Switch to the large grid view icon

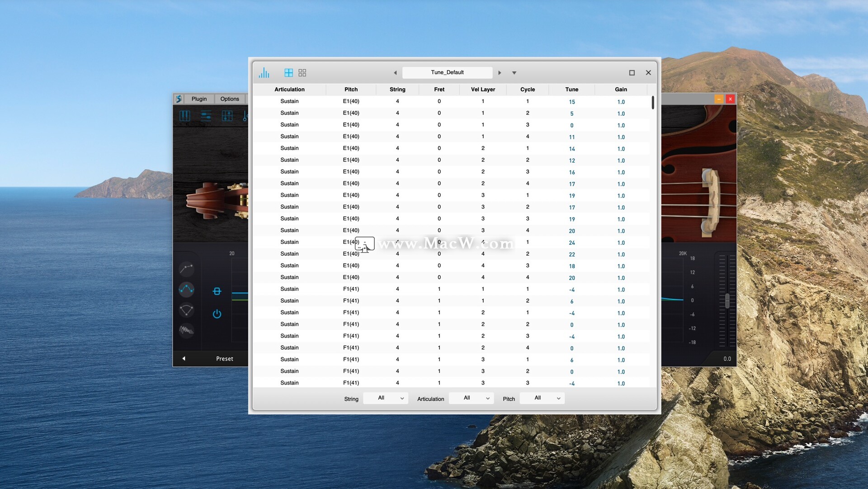(288, 73)
